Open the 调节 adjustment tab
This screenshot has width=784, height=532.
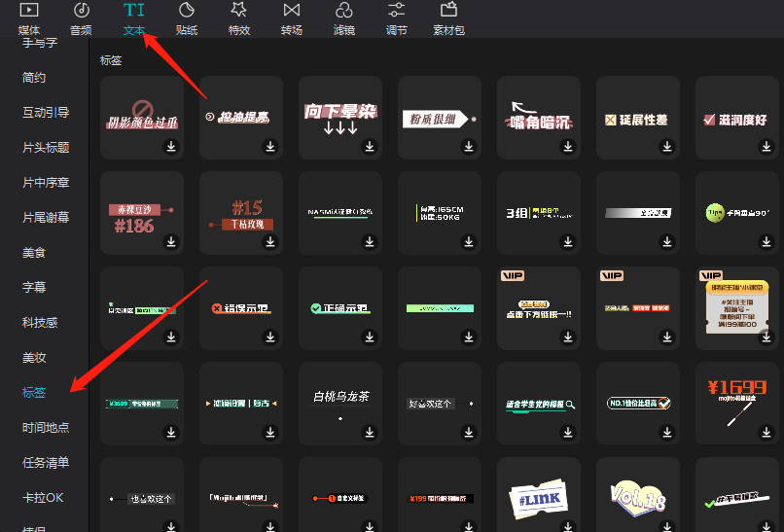(397, 19)
